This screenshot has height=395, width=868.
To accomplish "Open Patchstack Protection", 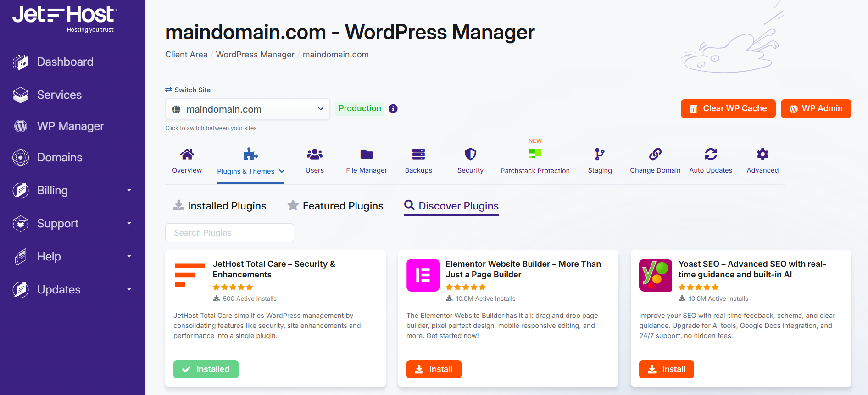I will coord(535,161).
